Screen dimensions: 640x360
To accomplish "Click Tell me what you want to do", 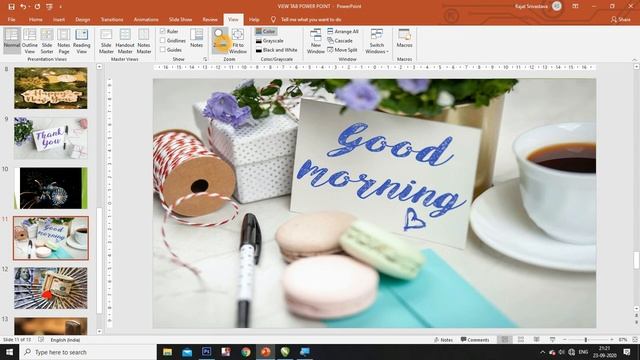I will coord(311,19).
